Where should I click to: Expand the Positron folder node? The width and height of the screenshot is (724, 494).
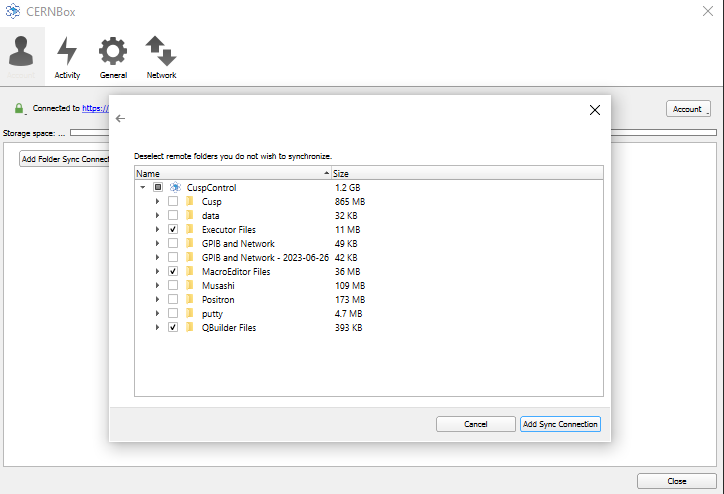point(157,299)
